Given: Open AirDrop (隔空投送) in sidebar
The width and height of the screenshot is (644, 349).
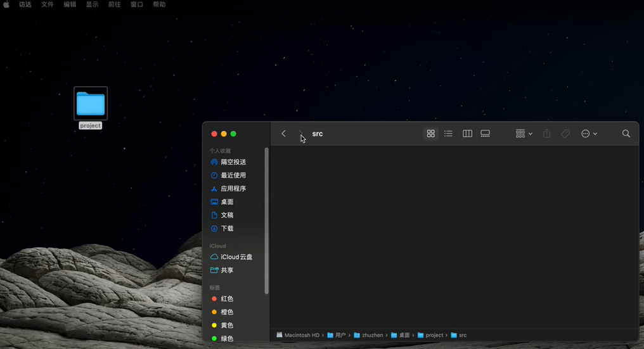Looking at the screenshot, I should pos(233,162).
